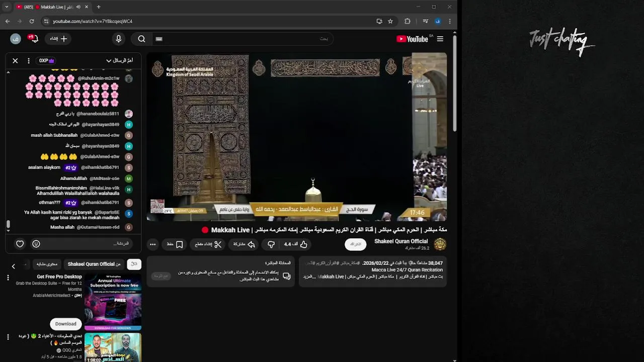Open options for the QQQ video
This screenshot has height=362, width=644.
(8, 337)
